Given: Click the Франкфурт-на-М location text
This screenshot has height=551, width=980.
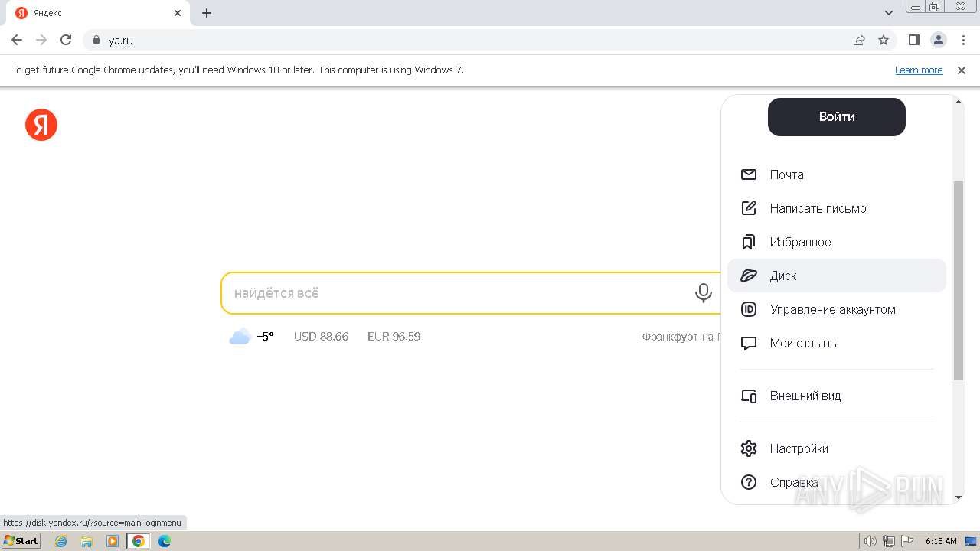Looking at the screenshot, I should [681, 337].
